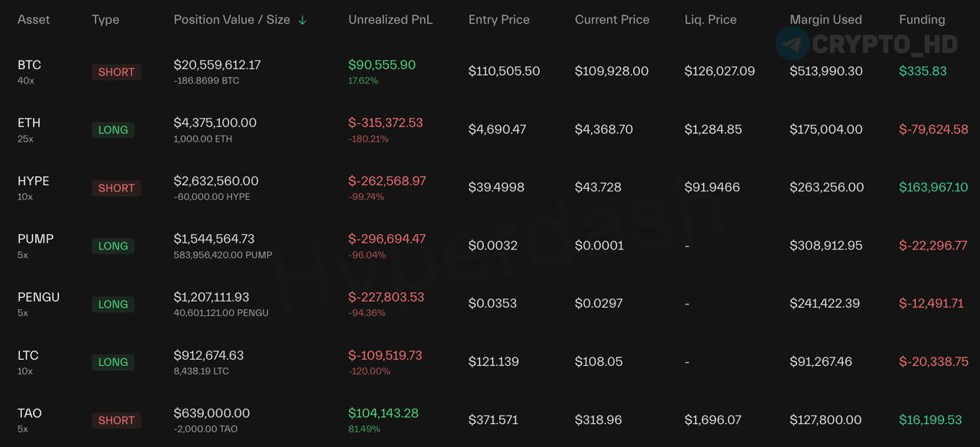Click the Liq. Price column header
The image size is (980, 447).
[710, 20]
